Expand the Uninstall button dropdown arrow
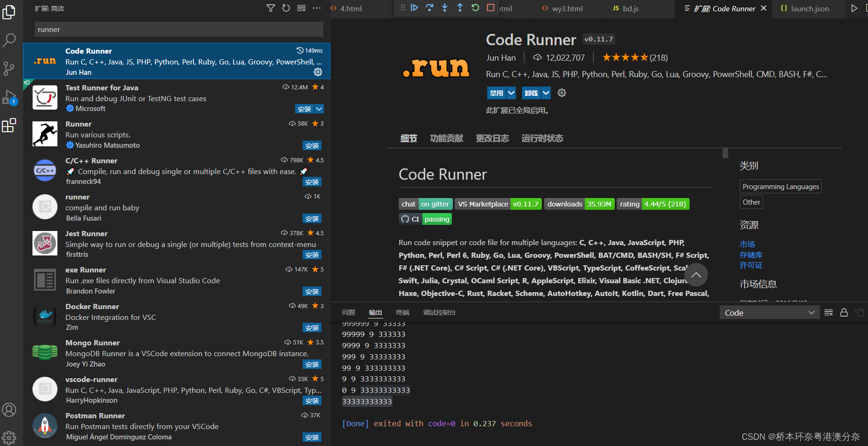The width and height of the screenshot is (868, 446). (x=546, y=93)
